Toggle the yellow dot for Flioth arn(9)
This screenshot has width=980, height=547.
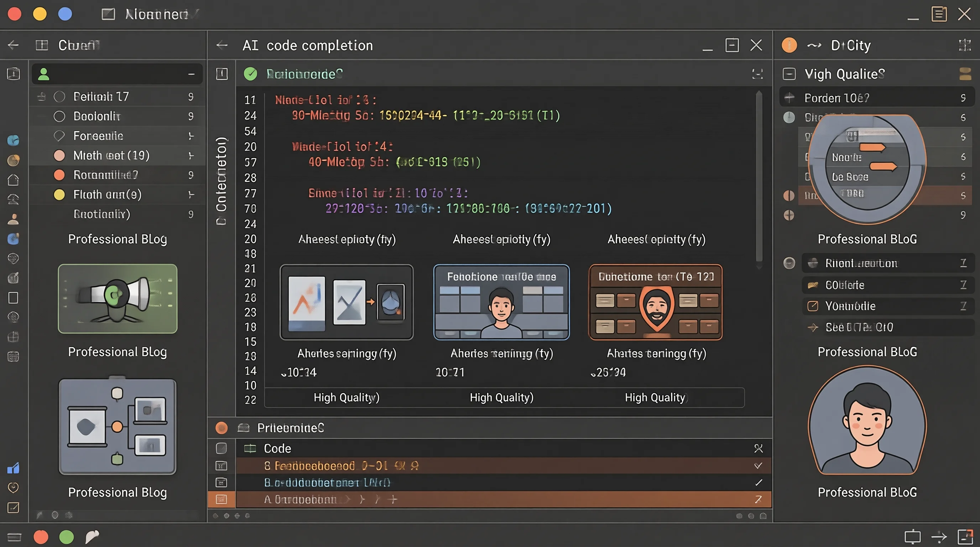coord(59,194)
